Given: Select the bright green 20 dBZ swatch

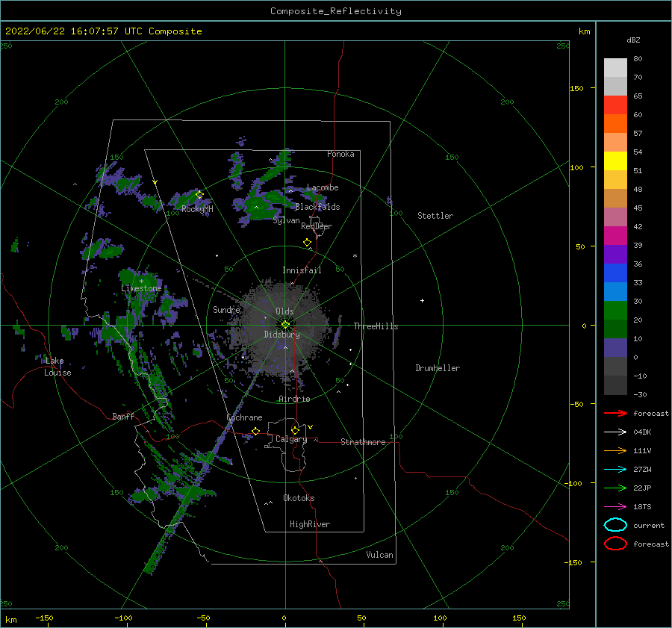Looking at the screenshot, I should pos(615,311).
